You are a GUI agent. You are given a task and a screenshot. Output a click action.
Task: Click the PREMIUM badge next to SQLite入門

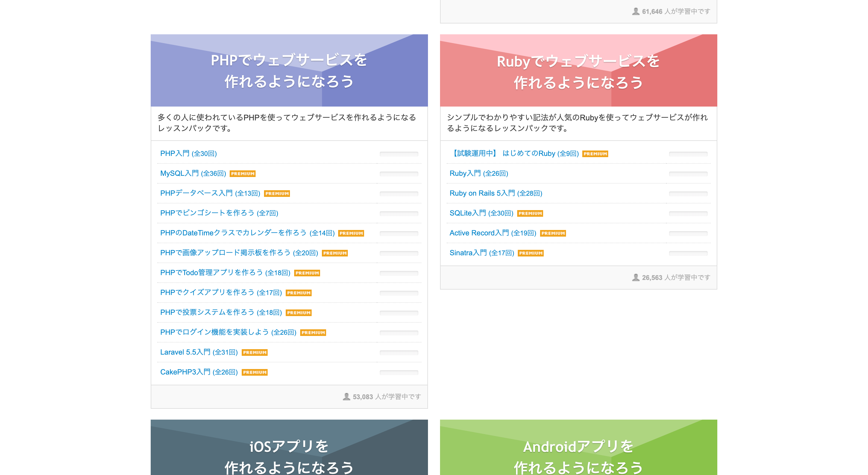point(530,213)
